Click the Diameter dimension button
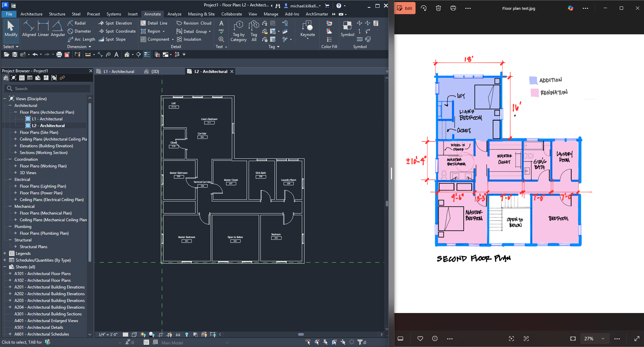This screenshot has height=347, width=644. [x=79, y=31]
